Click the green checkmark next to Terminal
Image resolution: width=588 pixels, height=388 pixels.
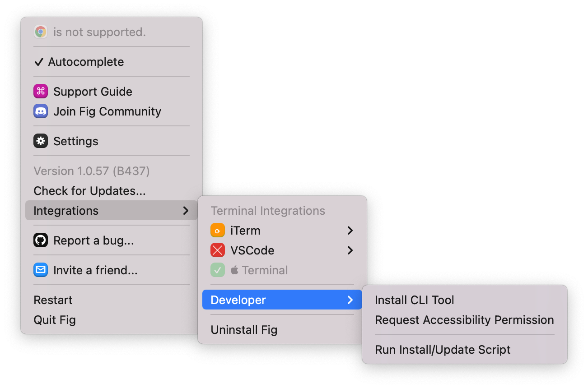coord(218,270)
